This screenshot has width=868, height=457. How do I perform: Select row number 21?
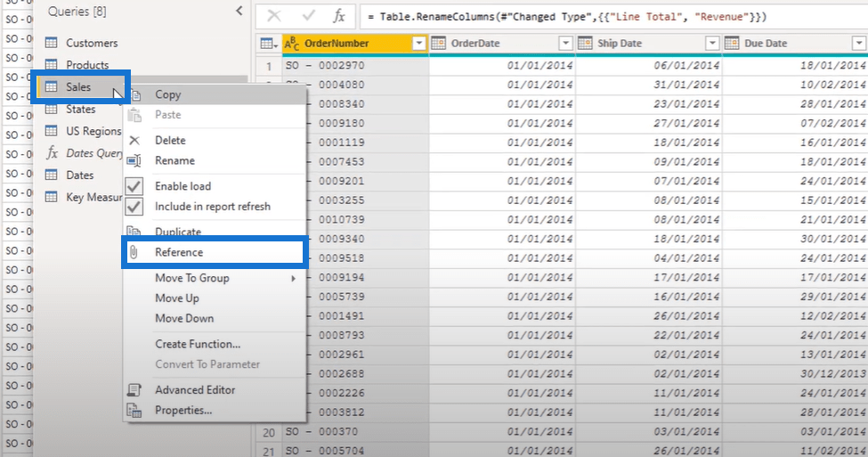point(269,451)
